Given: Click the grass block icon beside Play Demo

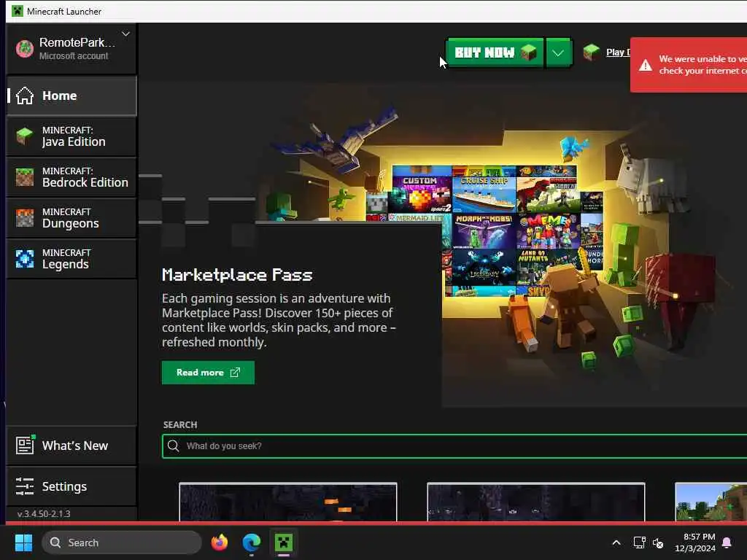Looking at the screenshot, I should pos(591,52).
